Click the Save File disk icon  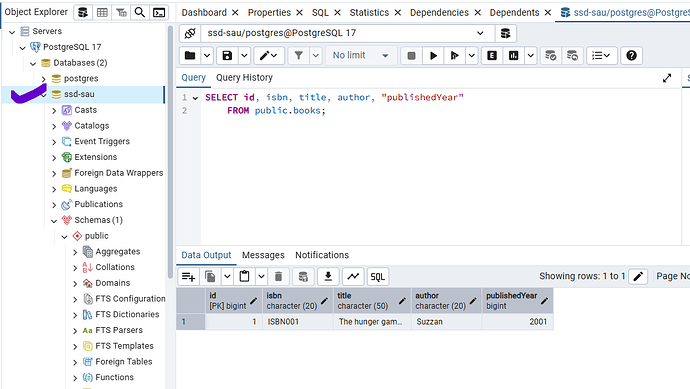point(227,55)
